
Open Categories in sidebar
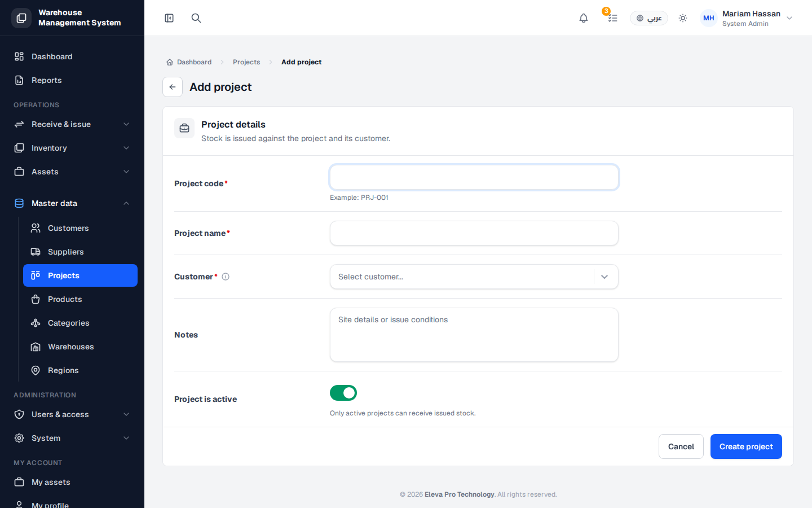(x=80, y=323)
